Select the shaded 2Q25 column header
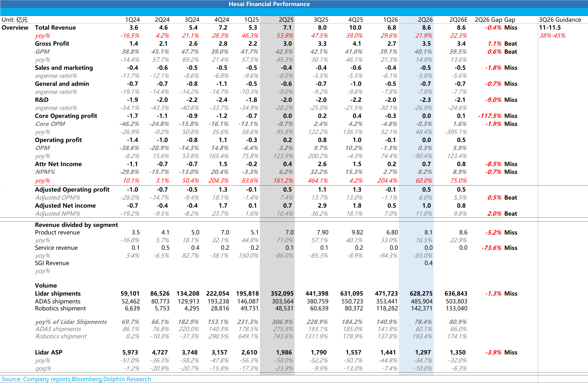Image resolution: width=588 pixels, height=383 pixels. coord(286,20)
